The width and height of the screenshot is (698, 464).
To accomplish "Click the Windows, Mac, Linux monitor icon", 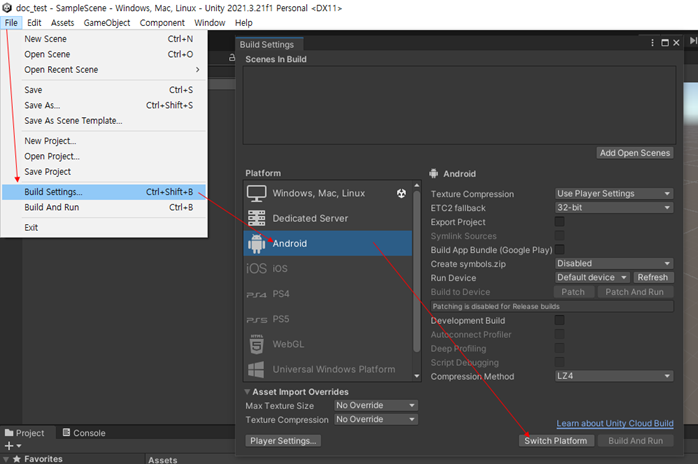I will (x=256, y=194).
